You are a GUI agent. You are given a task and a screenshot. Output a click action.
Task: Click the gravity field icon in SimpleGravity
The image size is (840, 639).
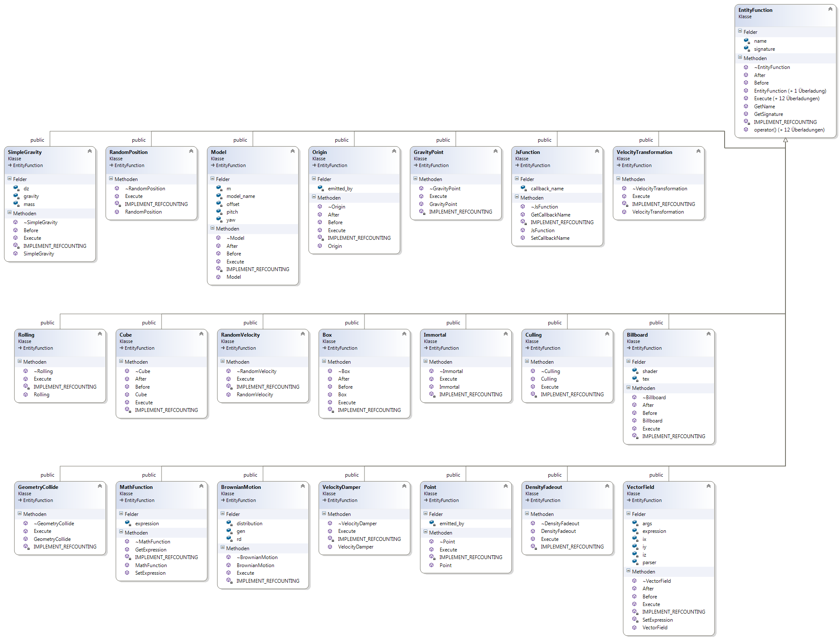pyautogui.click(x=16, y=196)
